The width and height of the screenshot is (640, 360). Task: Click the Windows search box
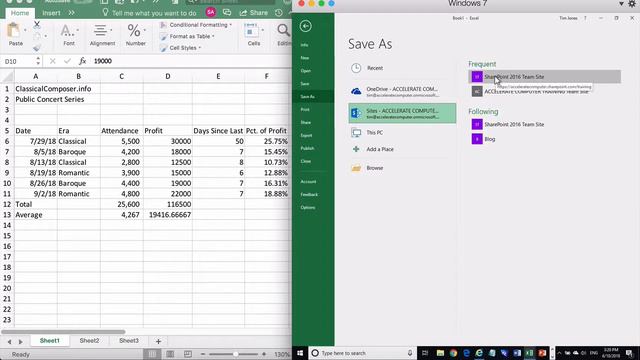tap(361, 353)
